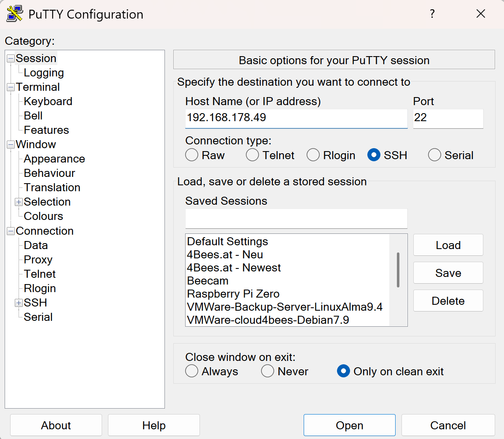The height and width of the screenshot is (439, 504).
Task: Expand the Selection tree node
Action: tap(19, 202)
